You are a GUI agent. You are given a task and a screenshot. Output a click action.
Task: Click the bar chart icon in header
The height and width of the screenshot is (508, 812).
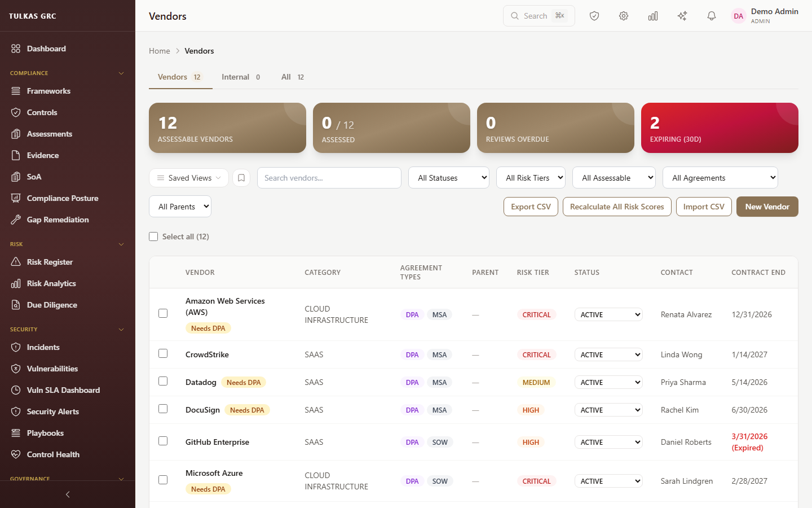tap(653, 16)
